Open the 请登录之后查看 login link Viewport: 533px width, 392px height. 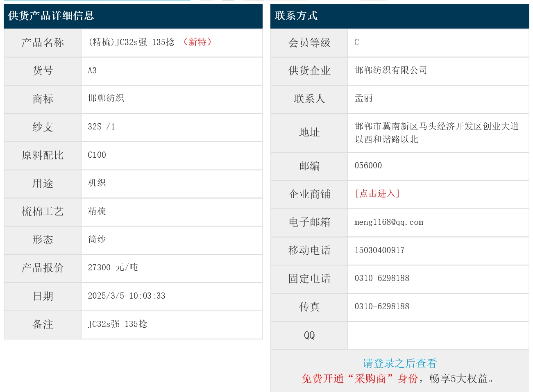pos(399,363)
